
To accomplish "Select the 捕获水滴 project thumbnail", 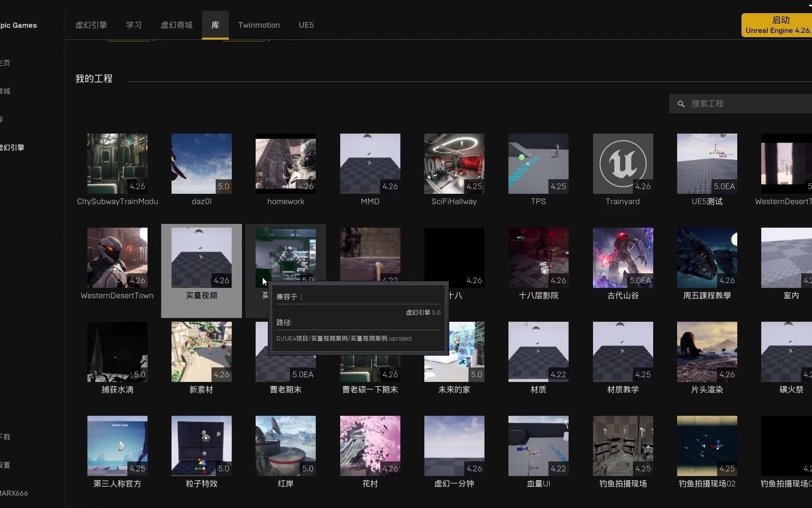I will coord(117,352).
